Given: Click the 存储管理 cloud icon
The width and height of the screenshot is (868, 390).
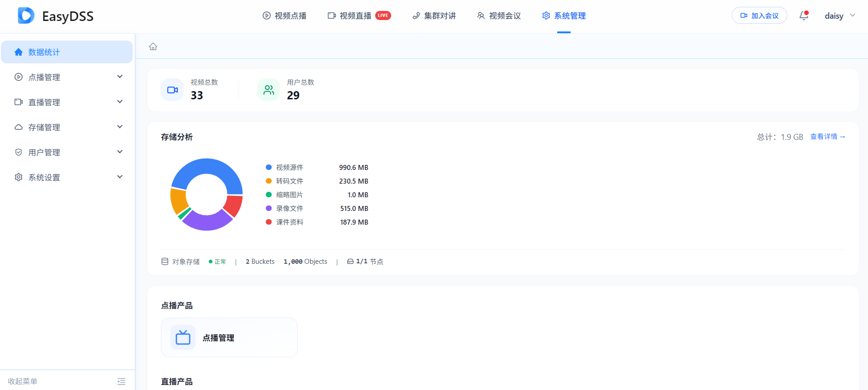Looking at the screenshot, I should coord(19,127).
